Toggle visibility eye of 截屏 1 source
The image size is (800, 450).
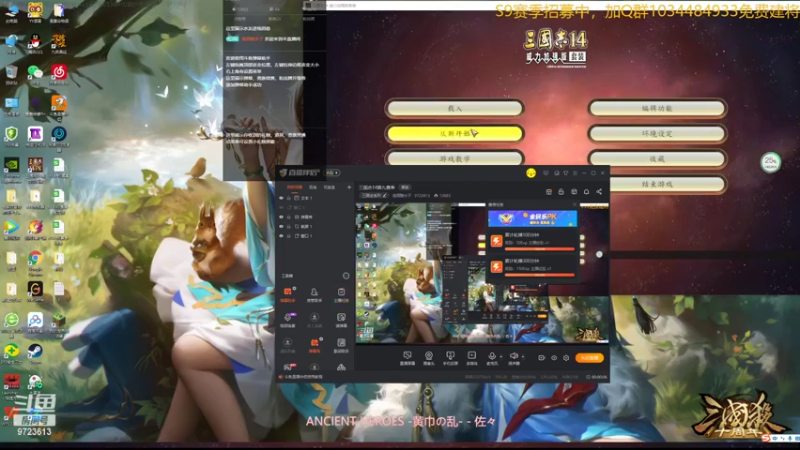click(x=281, y=227)
